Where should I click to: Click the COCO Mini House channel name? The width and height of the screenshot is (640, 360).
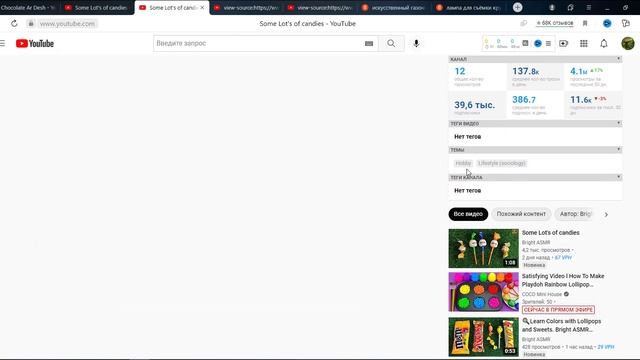pos(542,294)
